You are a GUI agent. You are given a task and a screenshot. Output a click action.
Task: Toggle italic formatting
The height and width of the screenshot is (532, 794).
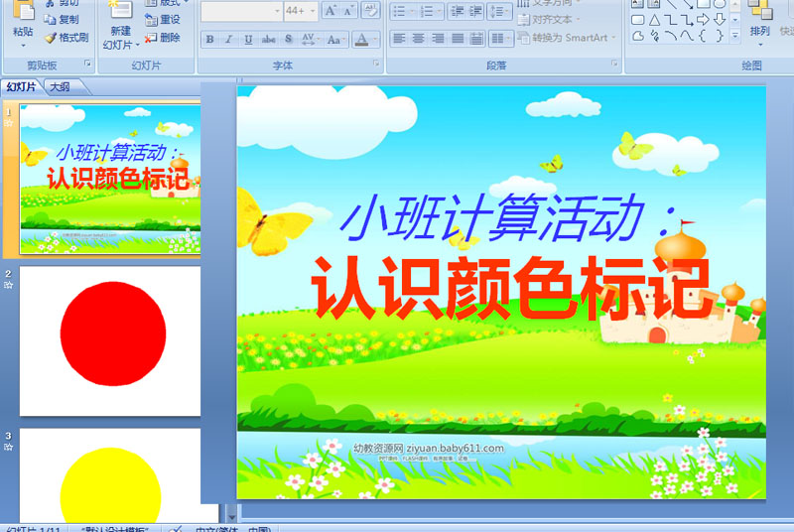[228, 39]
